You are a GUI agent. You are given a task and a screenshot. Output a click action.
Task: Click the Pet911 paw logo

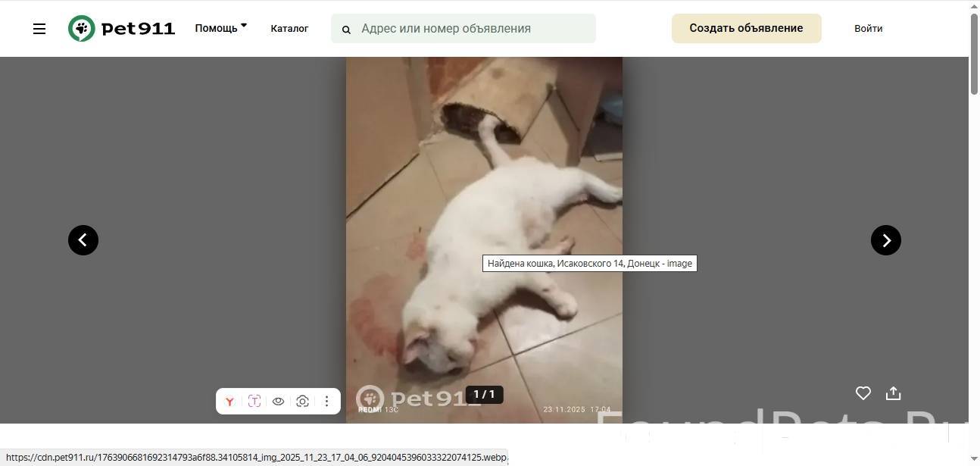pos(82,29)
